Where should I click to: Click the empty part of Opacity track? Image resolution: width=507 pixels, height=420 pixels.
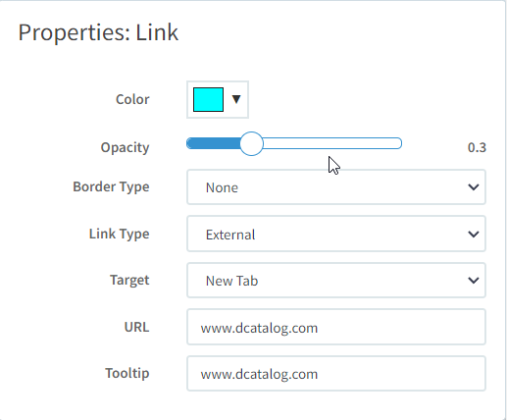pos(332,143)
